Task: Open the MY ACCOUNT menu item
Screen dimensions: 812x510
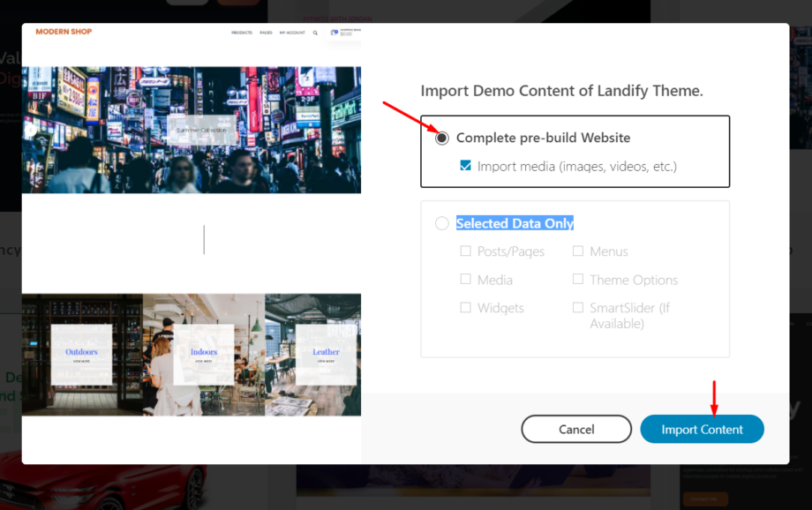Action: (x=291, y=33)
